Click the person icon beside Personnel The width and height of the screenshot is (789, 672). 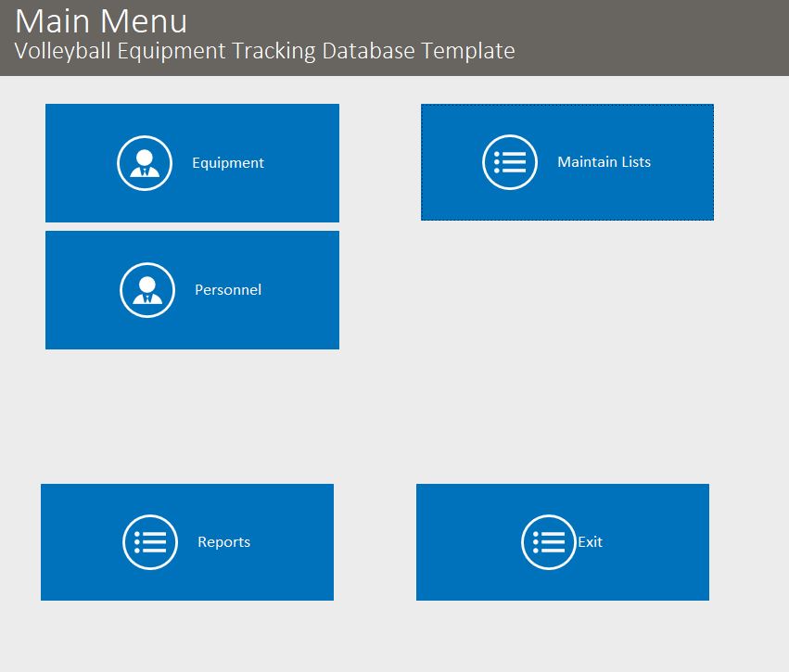[x=147, y=290]
